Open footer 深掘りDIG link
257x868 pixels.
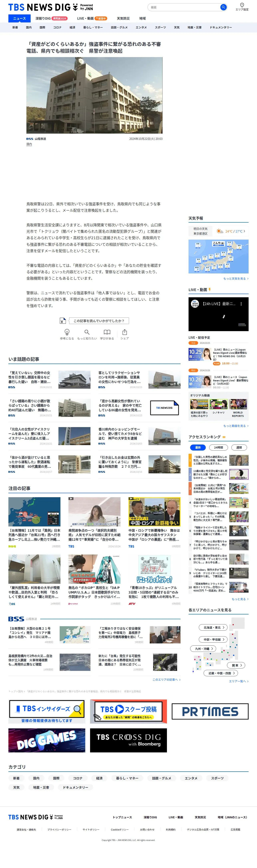(x=150, y=817)
